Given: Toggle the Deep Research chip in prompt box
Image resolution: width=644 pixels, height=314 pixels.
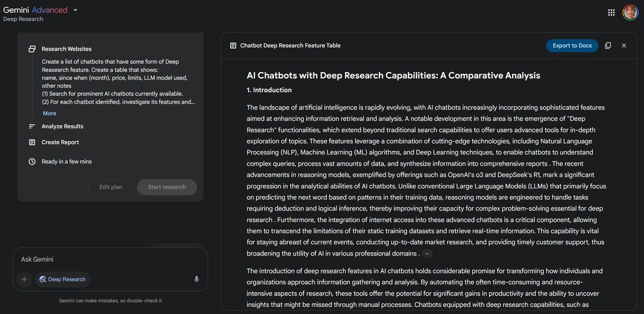Looking at the screenshot, I should [x=62, y=279].
